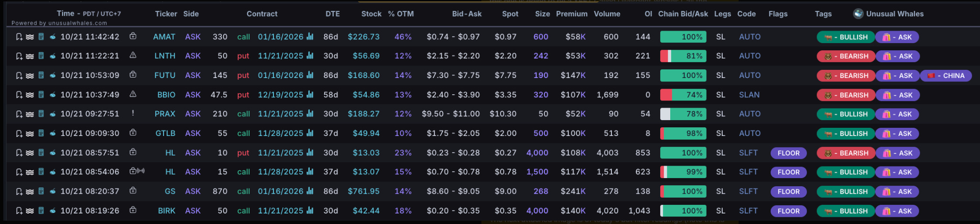Open the chart icon beside the GTLB contract date
The image size is (980, 224).
click(310, 133)
